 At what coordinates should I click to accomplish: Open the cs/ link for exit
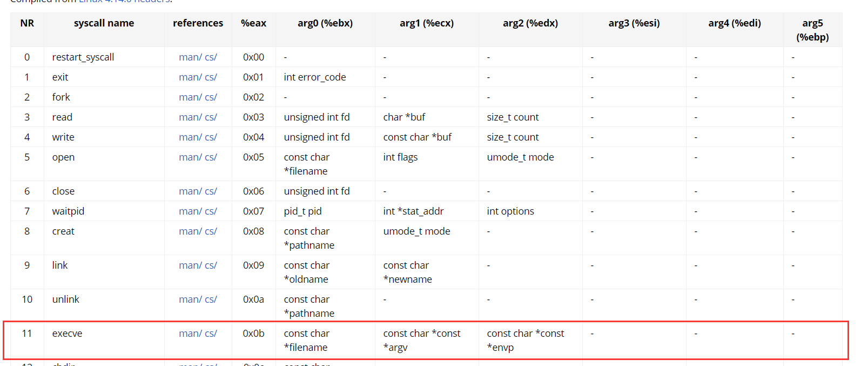coord(211,77)
